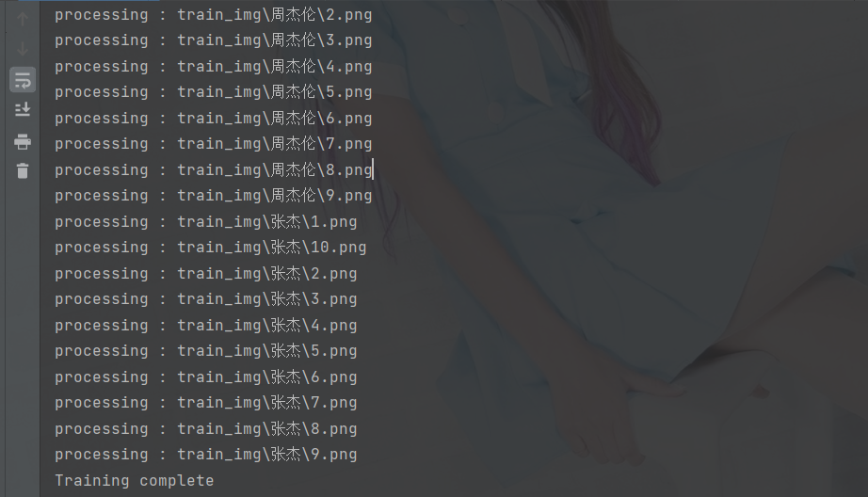Viewport: 868px width, 497px height.
Task: Click the 'Training complete' output line
Action: click(x=134, y=480)
